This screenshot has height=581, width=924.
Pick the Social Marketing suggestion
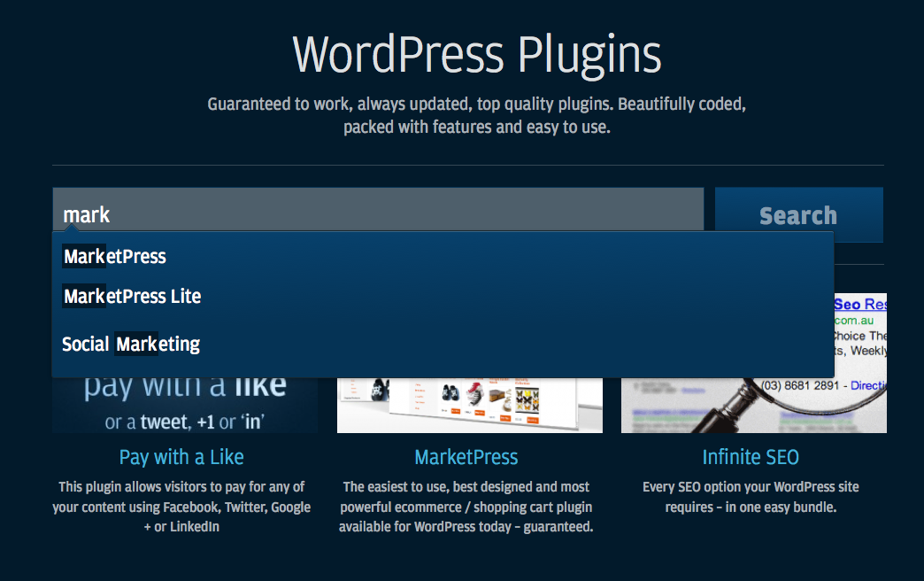click(131, 344)
